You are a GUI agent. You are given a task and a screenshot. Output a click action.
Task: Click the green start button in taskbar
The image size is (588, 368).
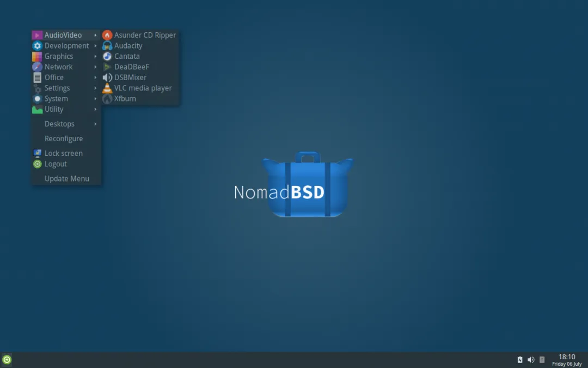[7, 360]
